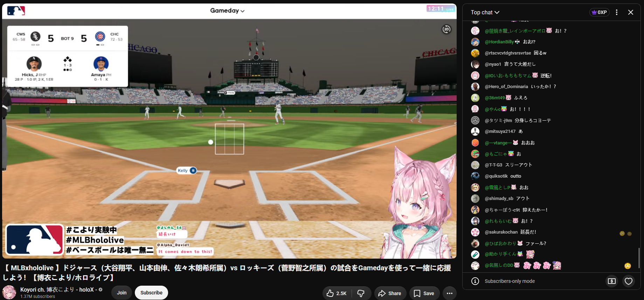Click the avatar beside @nyao1
The height and width of the screenshot is (300, 644).
475,64
